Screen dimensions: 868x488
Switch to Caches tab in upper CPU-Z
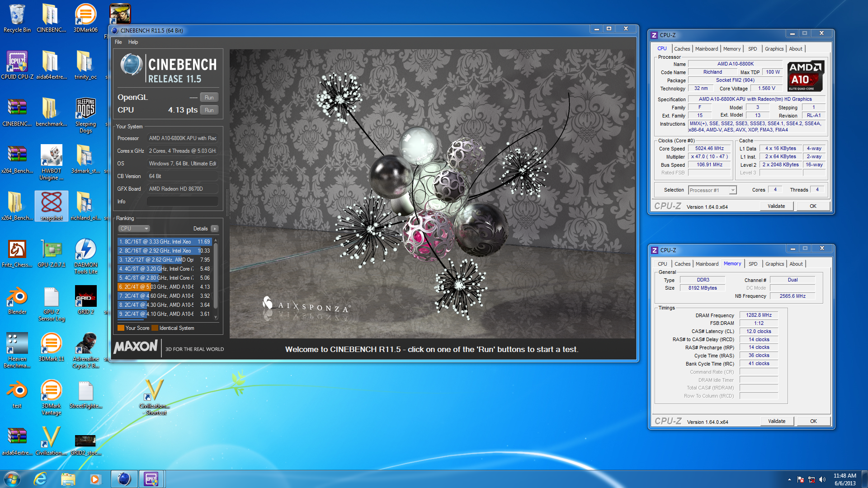(682, 49)
